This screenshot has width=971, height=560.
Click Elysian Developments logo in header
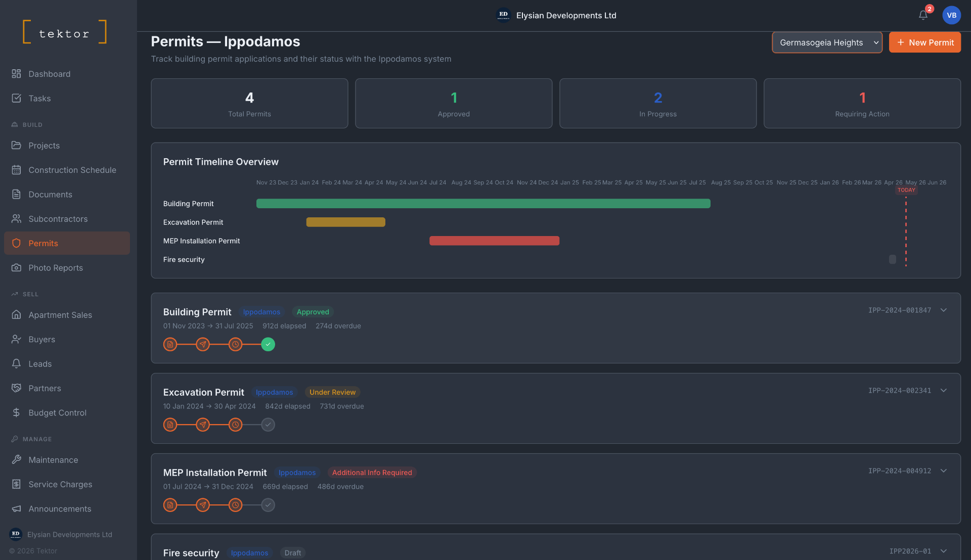(503, 15)
